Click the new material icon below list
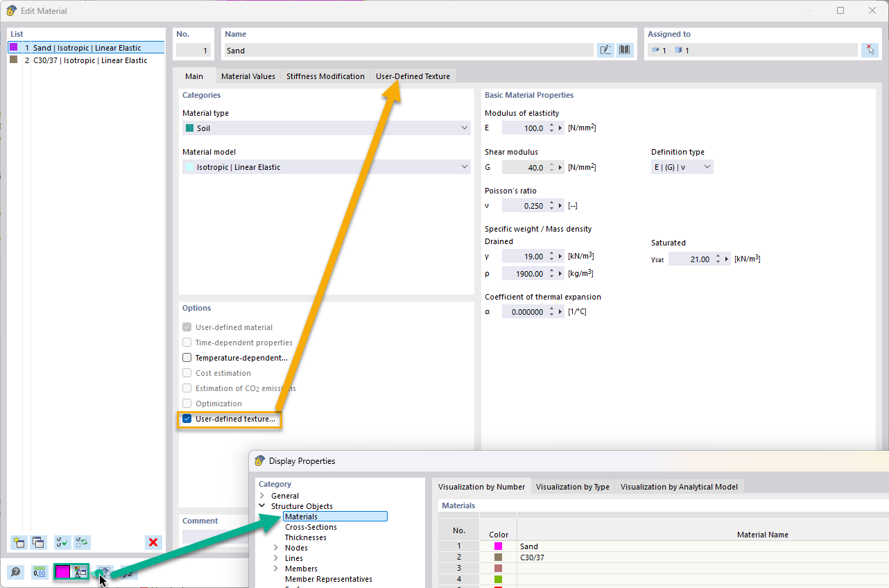Image resolution: width=889 pixels, height=588 pixels. (19, 542)
